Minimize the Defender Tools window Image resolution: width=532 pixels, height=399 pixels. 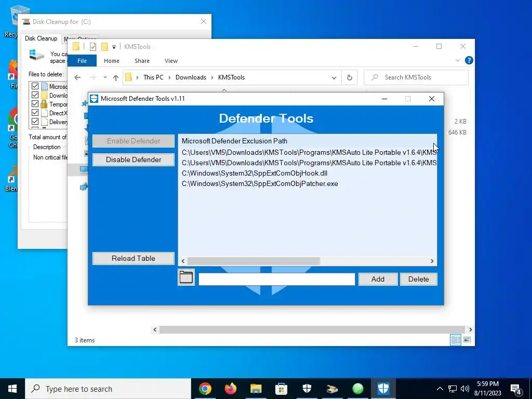(384, 99)
